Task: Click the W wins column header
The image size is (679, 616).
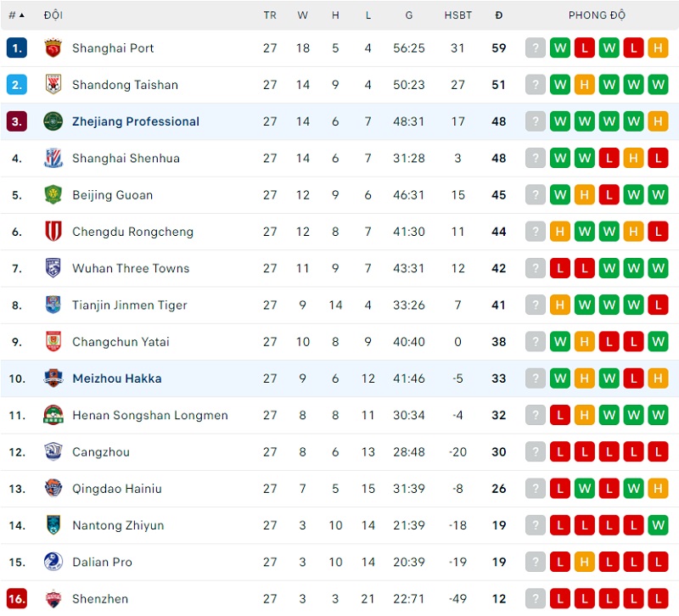Action: click(x=303, y=15)
